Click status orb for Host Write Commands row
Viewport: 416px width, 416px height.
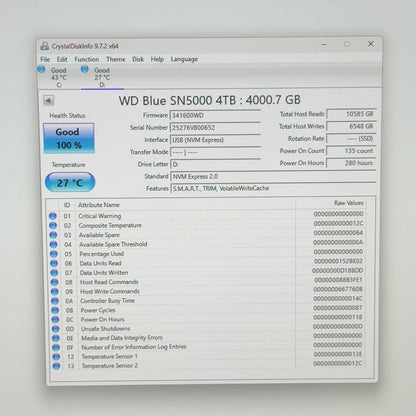point(55,291)
